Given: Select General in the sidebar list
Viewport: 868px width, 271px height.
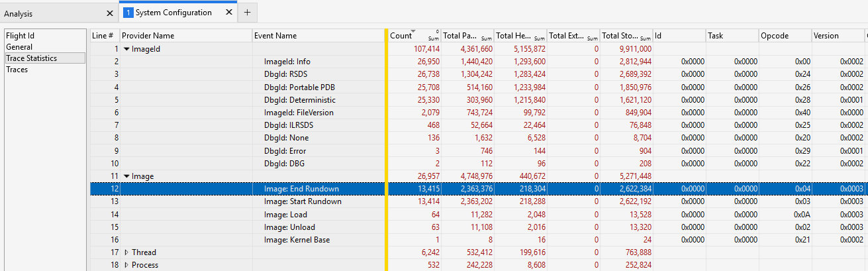Looking at the screenshot, I should pyautogui.click(x=45, y=47).
